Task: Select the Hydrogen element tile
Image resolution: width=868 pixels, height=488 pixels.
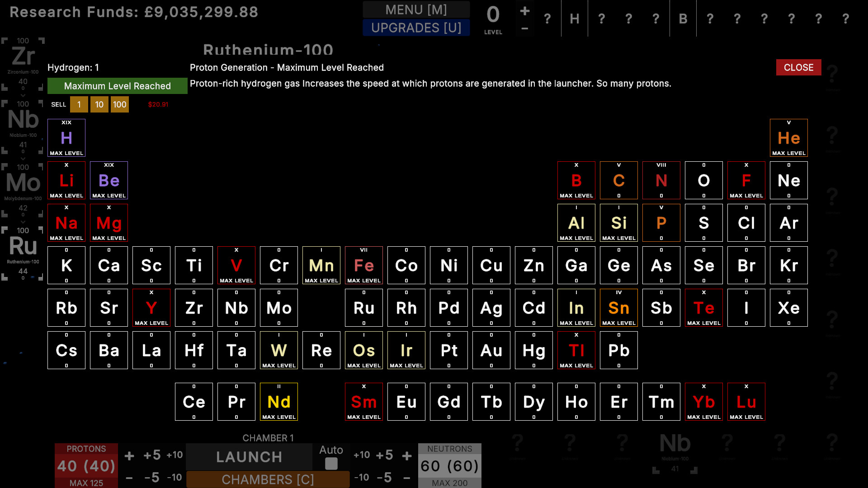Action: pos(66,138)
